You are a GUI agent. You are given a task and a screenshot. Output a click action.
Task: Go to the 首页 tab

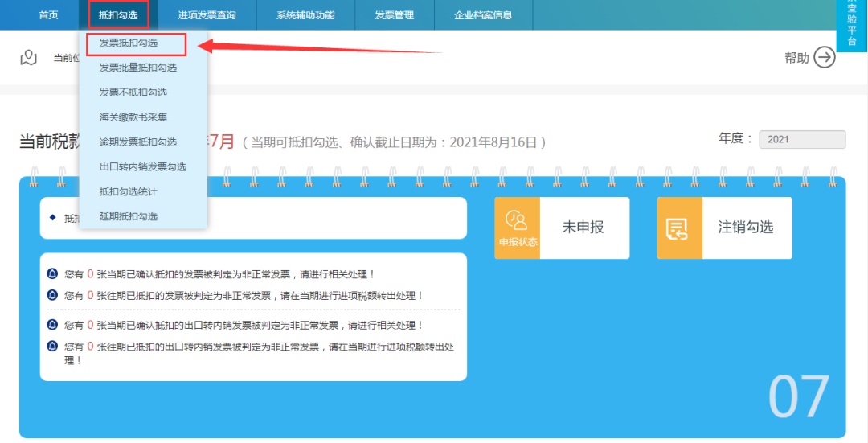pyautogui.click(x=48, y=15)
